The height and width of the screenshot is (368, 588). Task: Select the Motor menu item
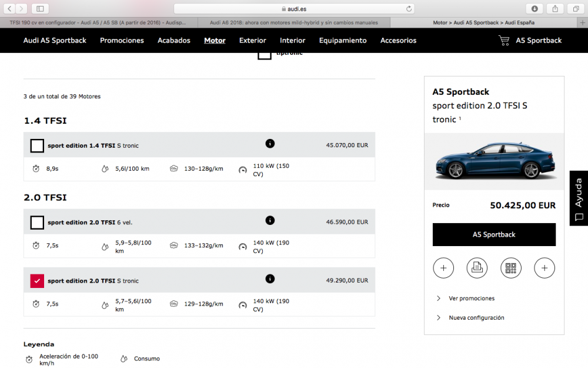215,40
